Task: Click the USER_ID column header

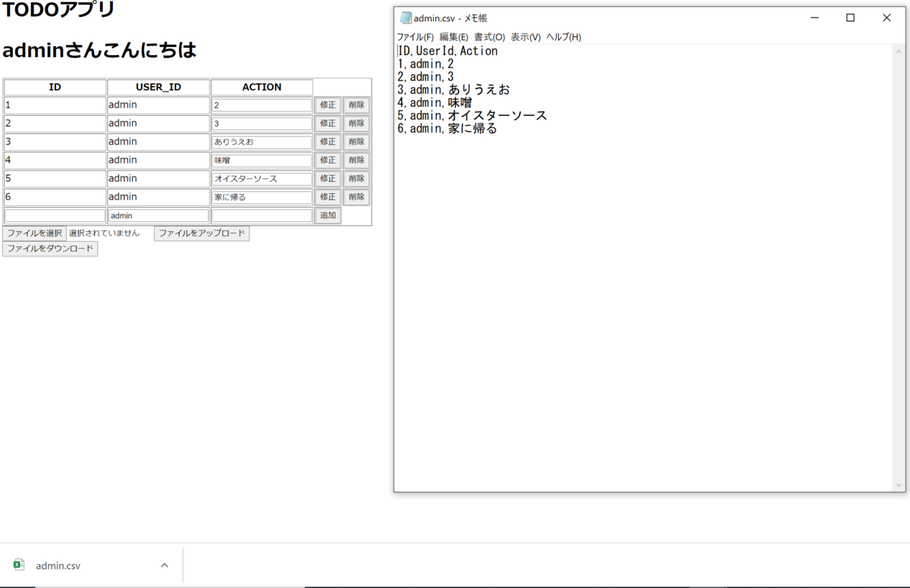Action: [158, 87]
